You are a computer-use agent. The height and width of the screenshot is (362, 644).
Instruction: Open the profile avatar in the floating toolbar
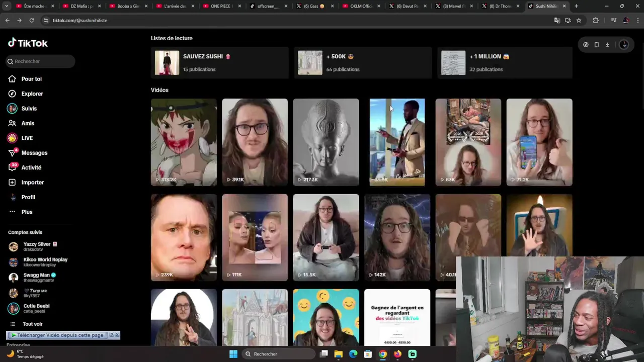point(624,44)
